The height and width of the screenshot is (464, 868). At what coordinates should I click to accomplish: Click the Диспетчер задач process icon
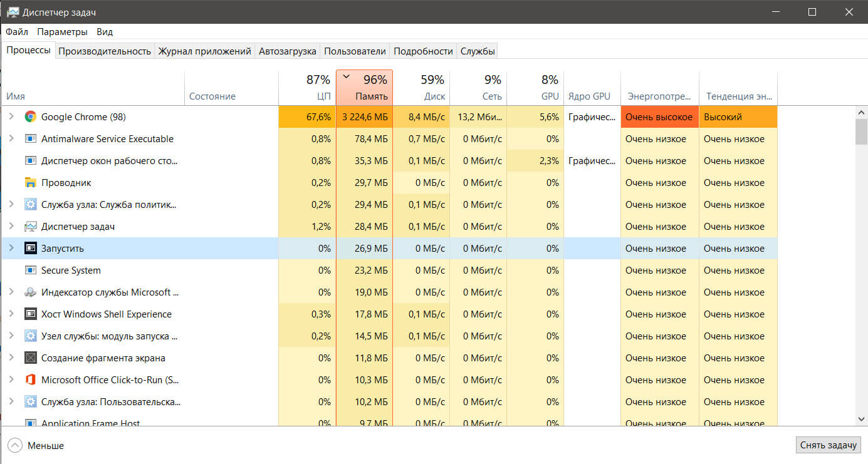coord(30,227)
